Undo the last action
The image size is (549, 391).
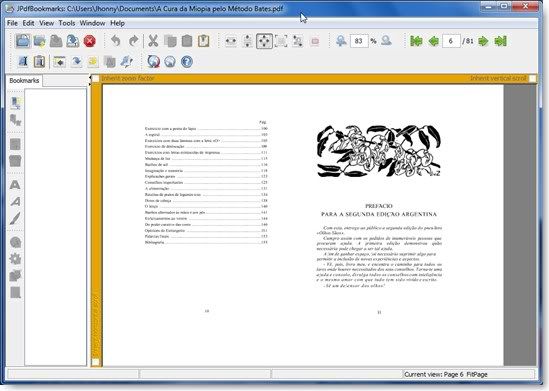tap(116, 41)
